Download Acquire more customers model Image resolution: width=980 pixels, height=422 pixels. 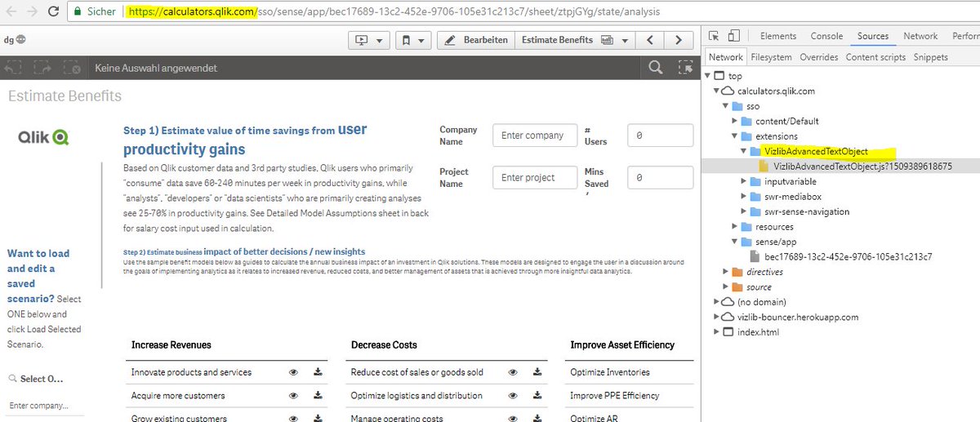(x=318, y=396)
